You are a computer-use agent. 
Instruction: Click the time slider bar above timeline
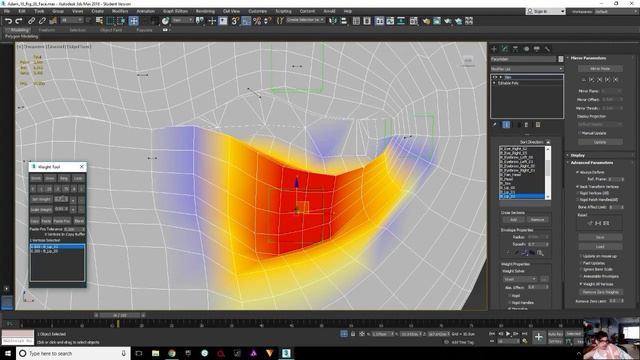click(x=120, y=315)
